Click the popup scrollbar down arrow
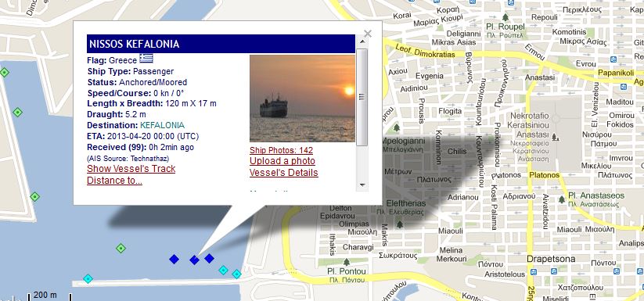This screenshot has width=644, height=301. [362, 185]
